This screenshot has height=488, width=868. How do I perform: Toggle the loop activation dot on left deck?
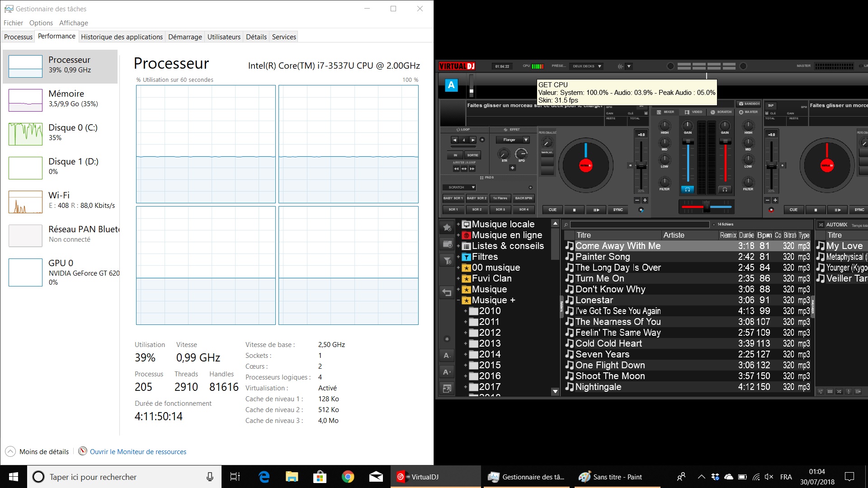tap(482, 140)
